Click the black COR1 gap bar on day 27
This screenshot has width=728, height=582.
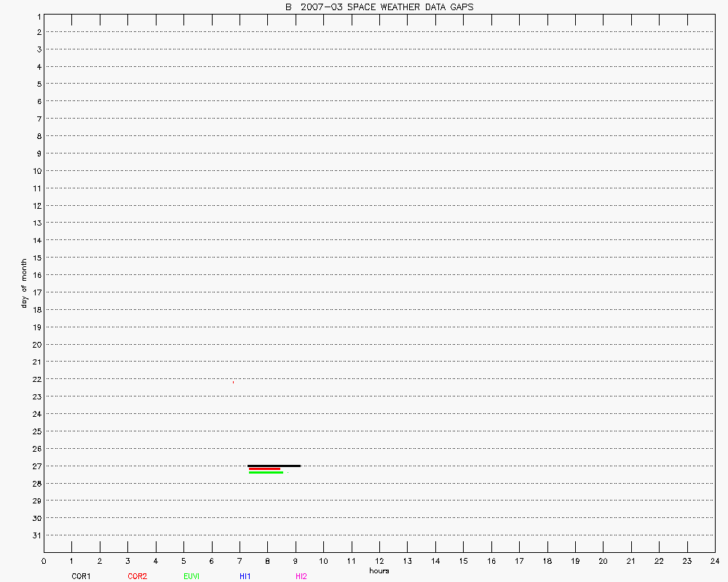(274, 466)
